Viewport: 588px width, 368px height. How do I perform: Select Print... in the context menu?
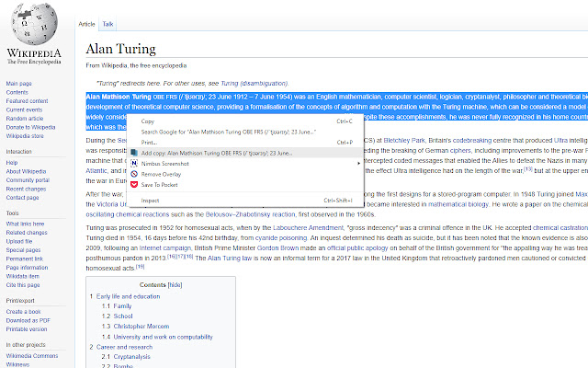pos(149,142)
